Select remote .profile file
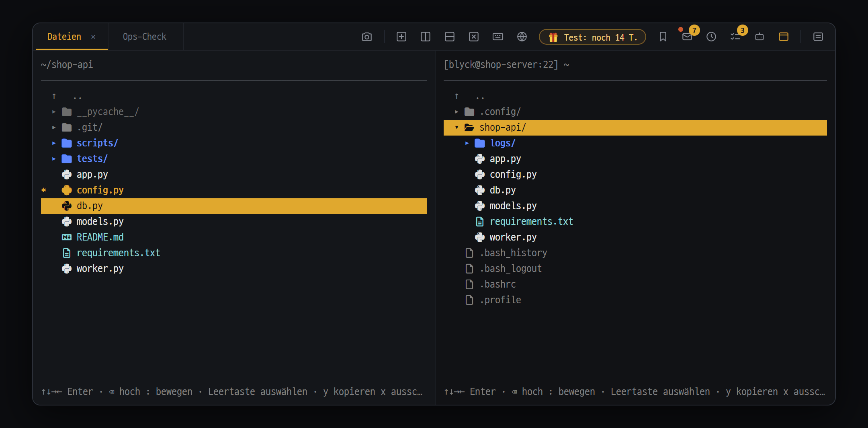The width and height of the screenshot is (868, 428). [635, 300]
